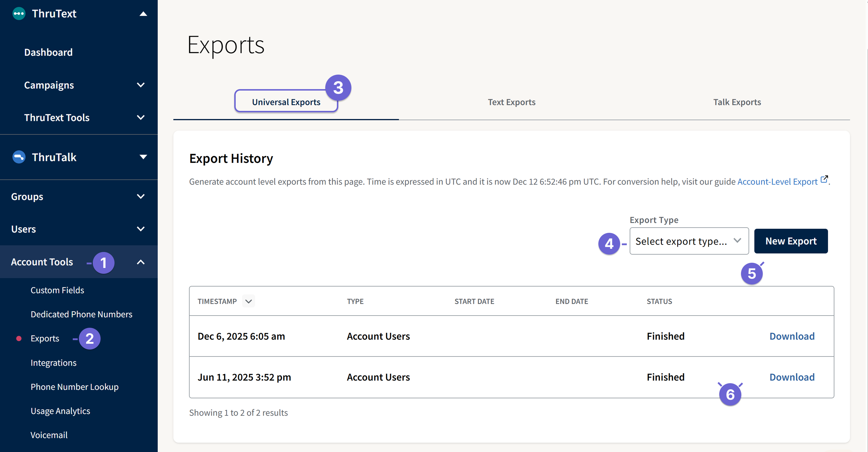Screen dimensions: 868x452
Task: Download the Dec 6 Account Users export
Action: point(791,336)
